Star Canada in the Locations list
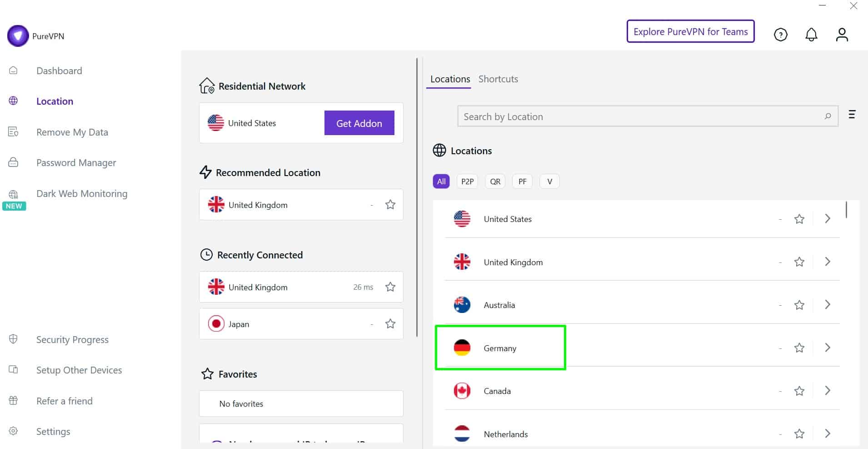Screen dimensions: 868x449 coord(799,391)
